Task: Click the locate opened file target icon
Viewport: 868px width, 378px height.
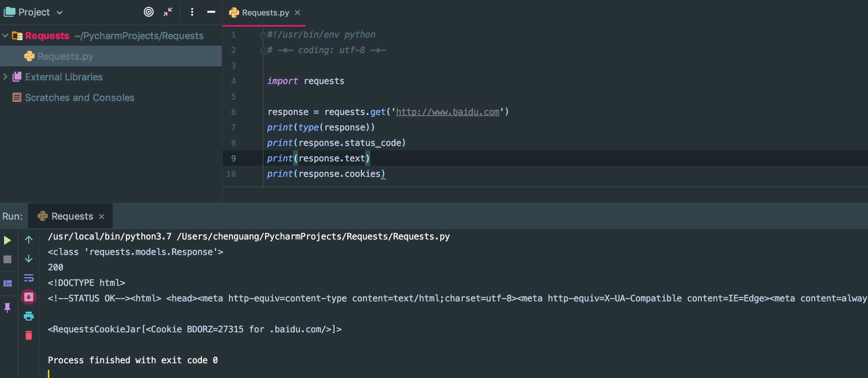Action: pos(148,12)
